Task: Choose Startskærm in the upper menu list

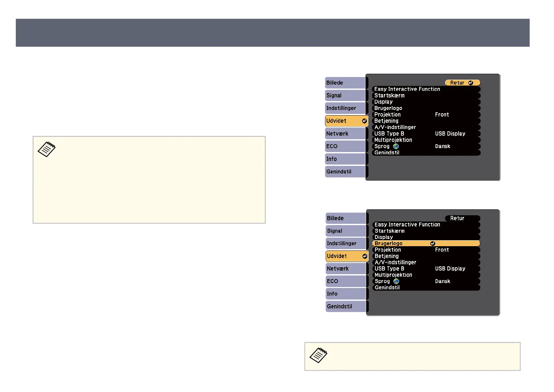Action: coord(389,95)
